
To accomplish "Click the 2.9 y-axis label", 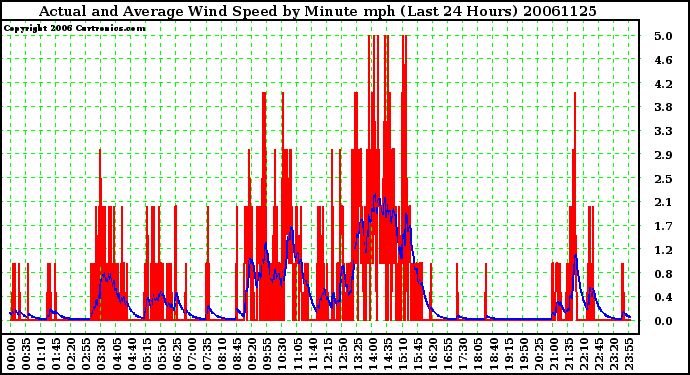I will coord(663,155).
